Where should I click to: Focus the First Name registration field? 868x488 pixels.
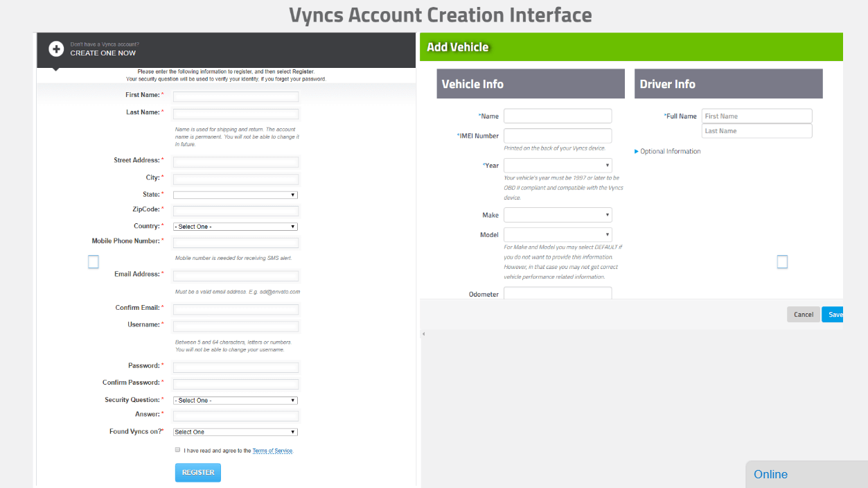click(x=236, y=97)
